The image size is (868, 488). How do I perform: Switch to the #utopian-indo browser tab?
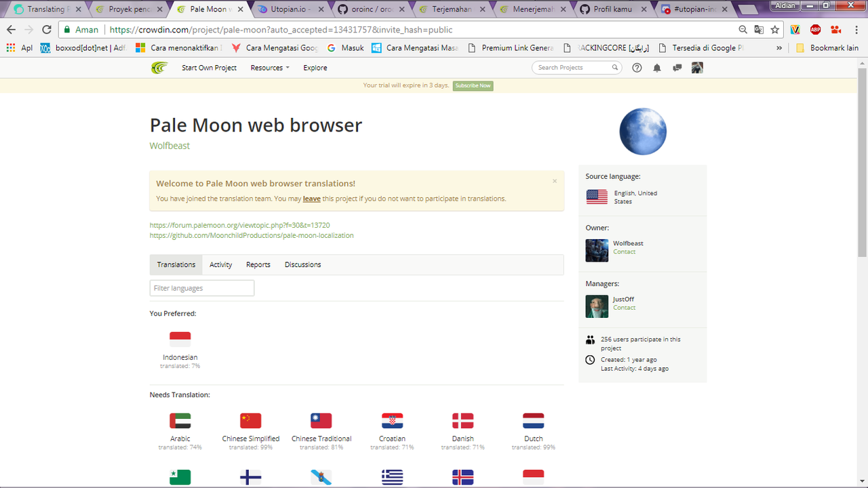point(693,9)
